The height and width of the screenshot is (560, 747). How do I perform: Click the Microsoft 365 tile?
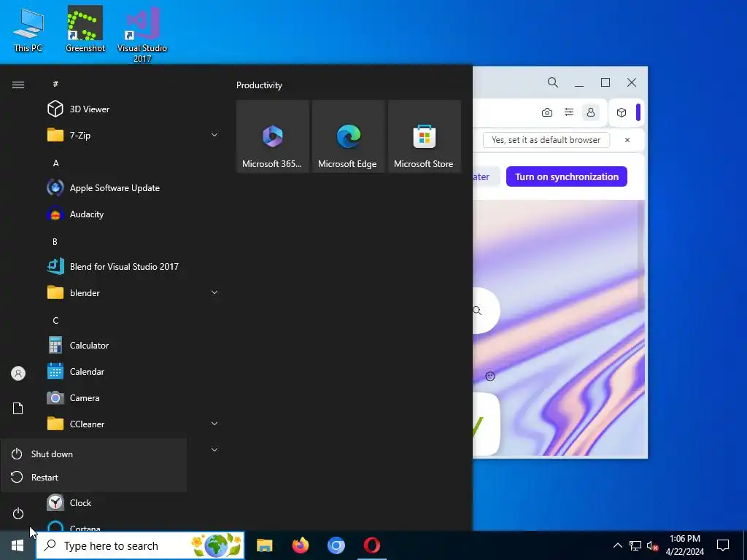pyautogui.click(x=273, y=136)
